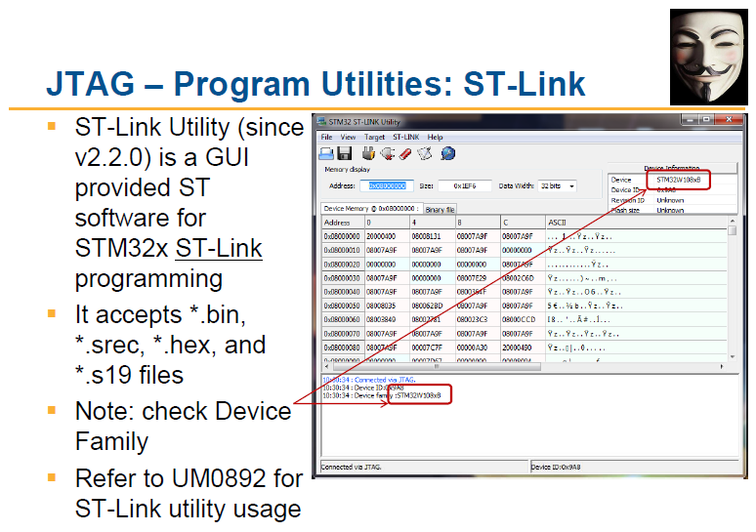Select the table row address 0x08000030
The image size is (756, 532).
point(342,278)
